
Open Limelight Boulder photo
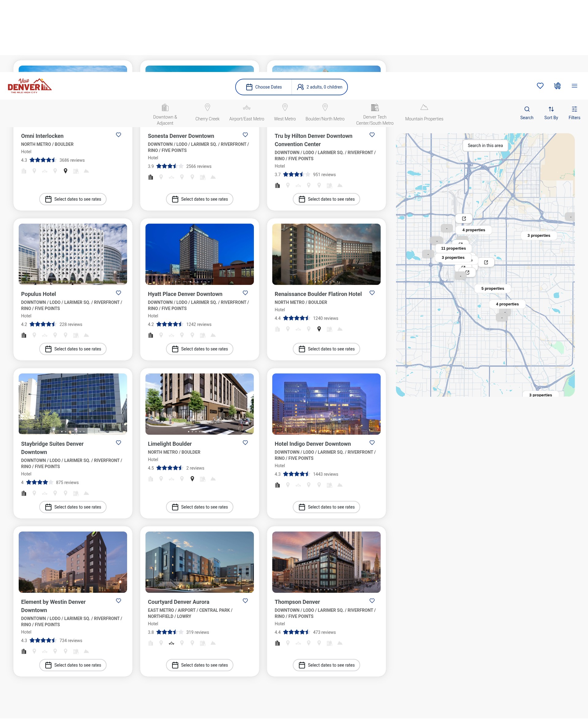point(199,404)
